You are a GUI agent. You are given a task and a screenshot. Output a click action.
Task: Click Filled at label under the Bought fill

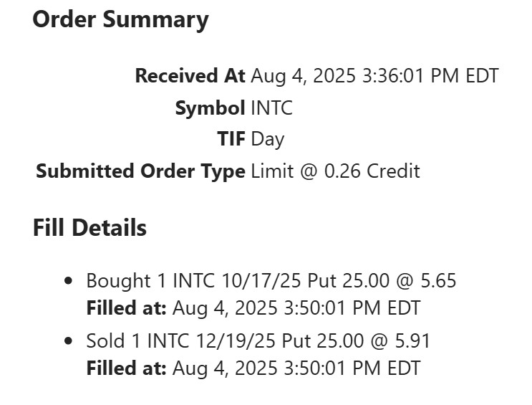tap(126, 308)
